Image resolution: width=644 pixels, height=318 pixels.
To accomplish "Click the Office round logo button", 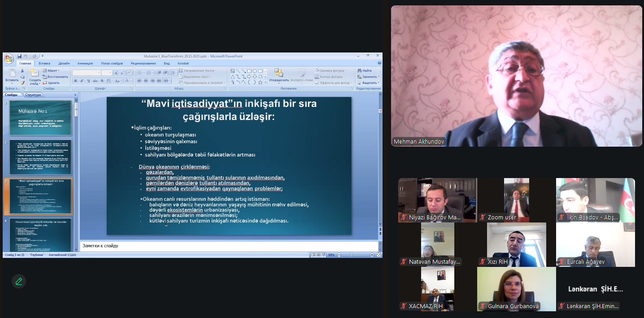I will coord(9,59).
